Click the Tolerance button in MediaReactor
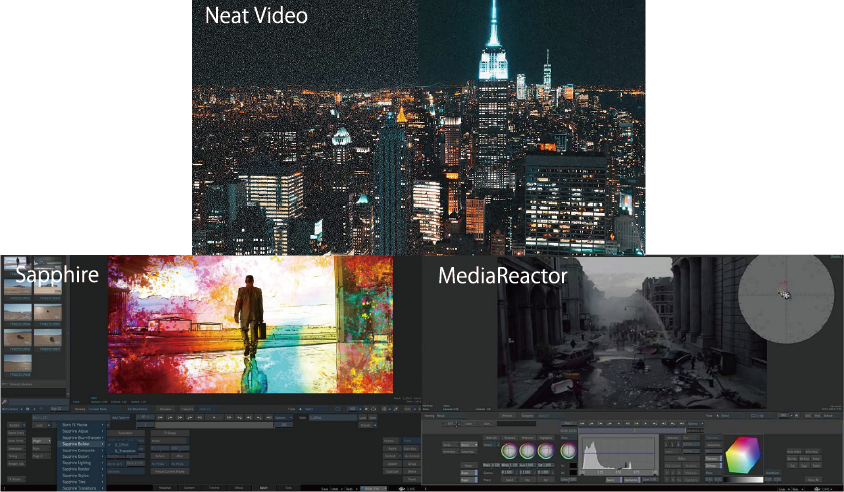The height and width of the screenshot is (492, 844). click(713, 459)
